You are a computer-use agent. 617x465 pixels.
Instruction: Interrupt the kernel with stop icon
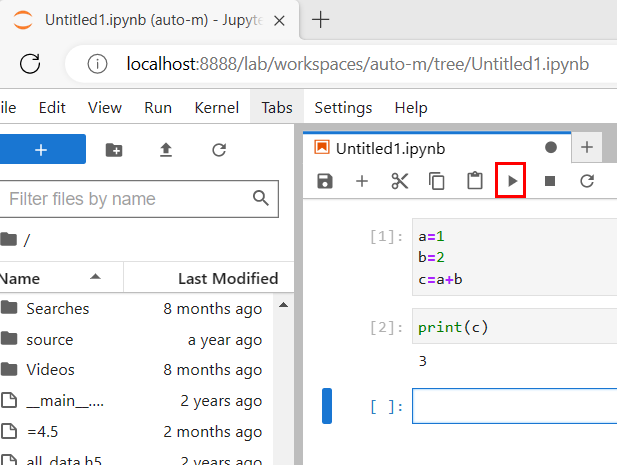click(550, 181)
